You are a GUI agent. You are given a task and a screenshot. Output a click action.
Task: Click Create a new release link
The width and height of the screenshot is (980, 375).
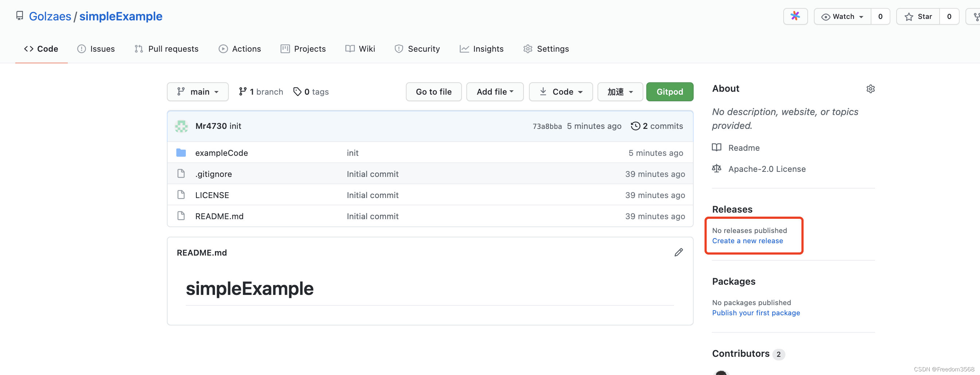coord(747,241)
